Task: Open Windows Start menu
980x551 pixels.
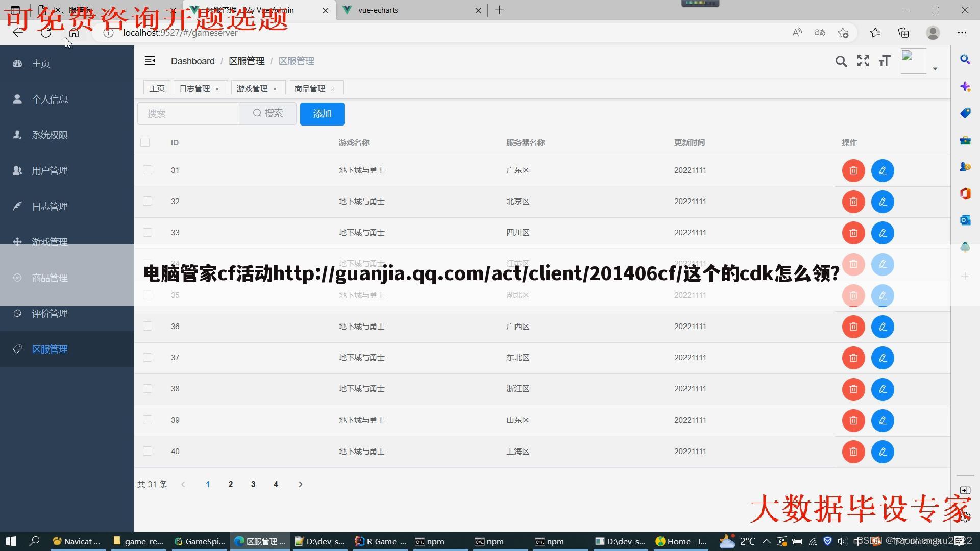Action: (x=11, y=541)
